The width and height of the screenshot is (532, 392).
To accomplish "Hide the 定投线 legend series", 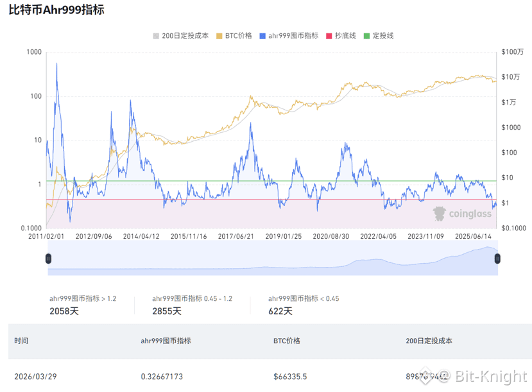I will pyautogui.click(x=379, y=35).
